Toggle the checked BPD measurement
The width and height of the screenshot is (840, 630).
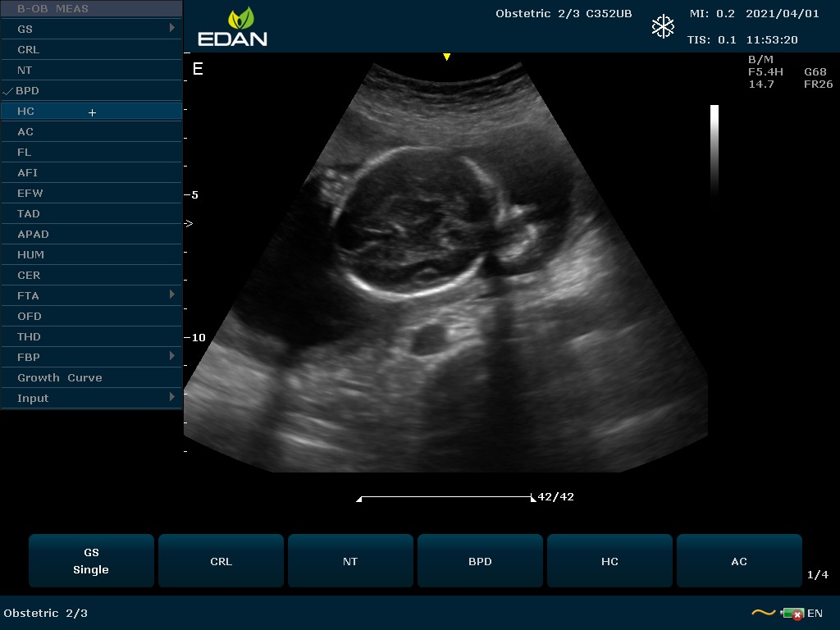tap(27, 91)
